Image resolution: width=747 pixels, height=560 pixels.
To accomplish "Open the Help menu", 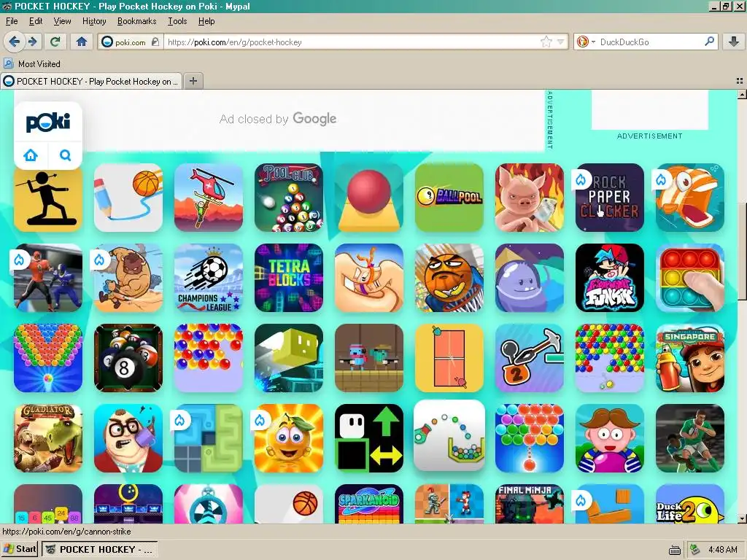I will point(206,21).
